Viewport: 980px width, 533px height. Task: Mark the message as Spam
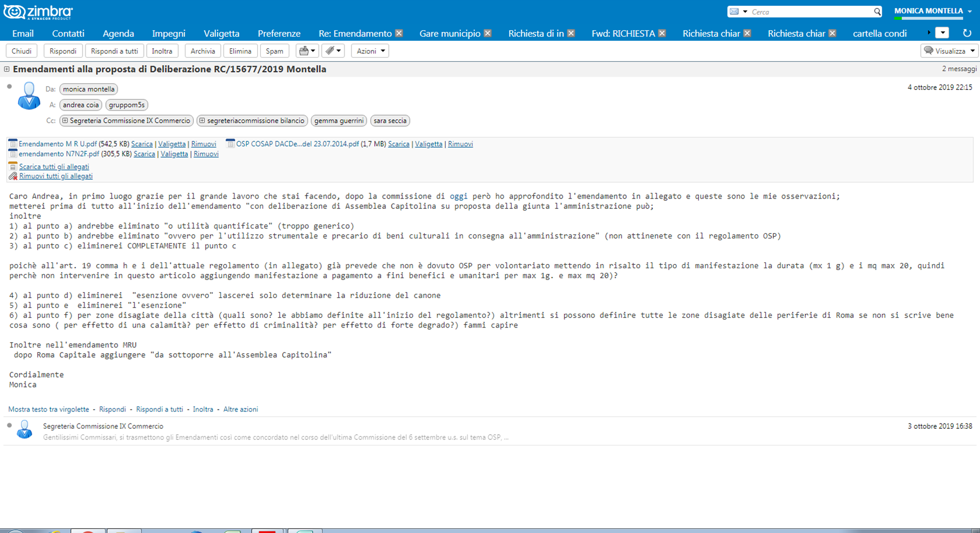click(x=274, y=51)
